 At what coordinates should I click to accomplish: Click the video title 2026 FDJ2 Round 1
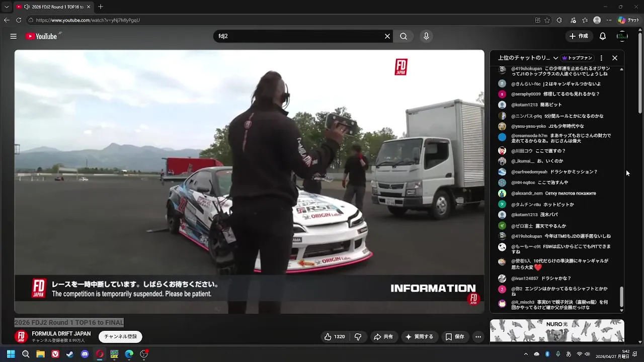coord(69,323)
